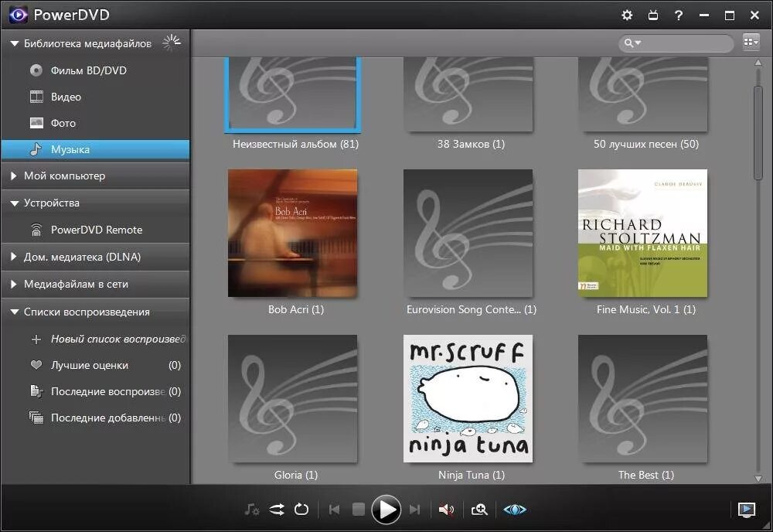
Task: Collapse Списки воспроизведения section
Action: tap(14, 312)
